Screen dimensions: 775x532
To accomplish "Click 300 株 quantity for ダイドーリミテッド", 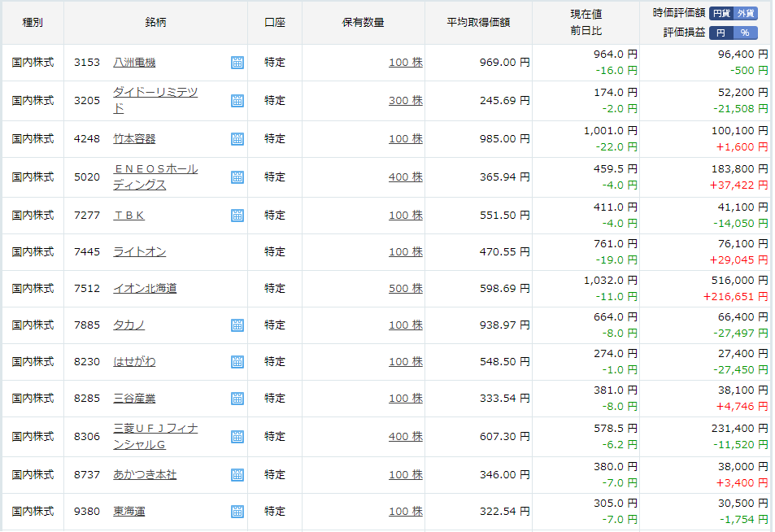I will (406, 100).
